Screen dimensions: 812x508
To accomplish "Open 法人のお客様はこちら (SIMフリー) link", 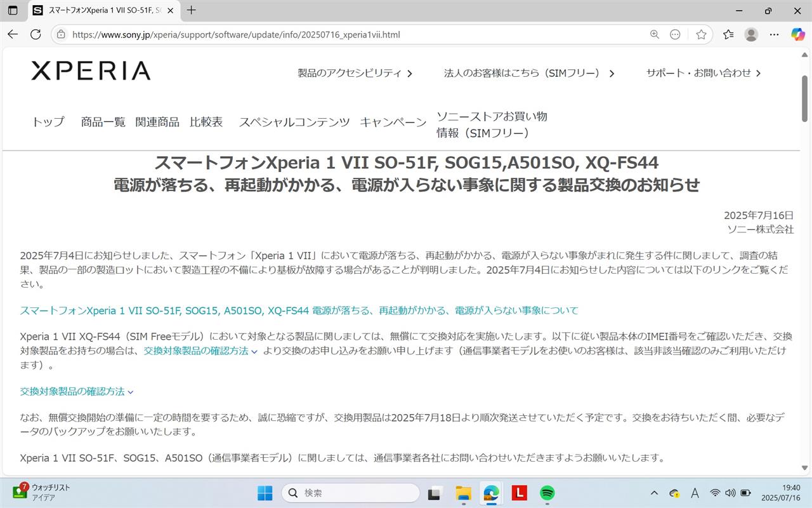I will coord(529,73).
